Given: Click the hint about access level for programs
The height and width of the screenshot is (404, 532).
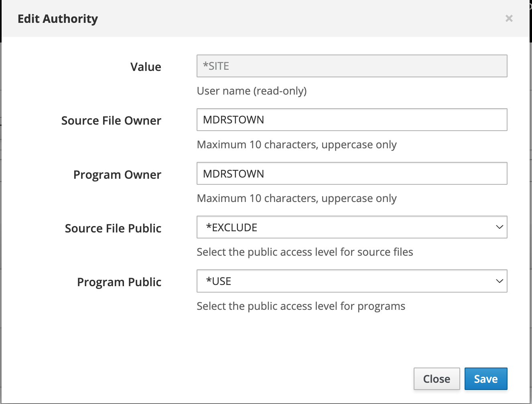Looking at the screenshot, I should click(301, 306).
